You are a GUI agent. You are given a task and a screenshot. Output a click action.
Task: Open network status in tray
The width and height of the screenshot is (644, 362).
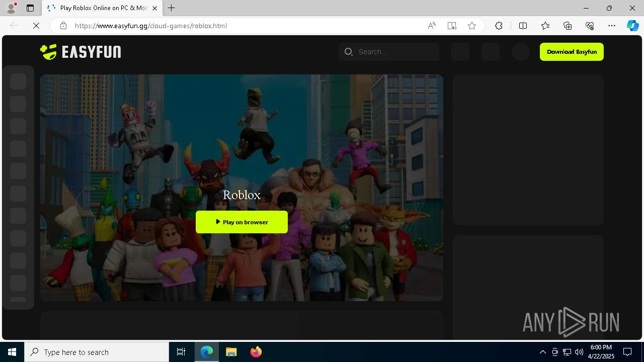(567, 352)
